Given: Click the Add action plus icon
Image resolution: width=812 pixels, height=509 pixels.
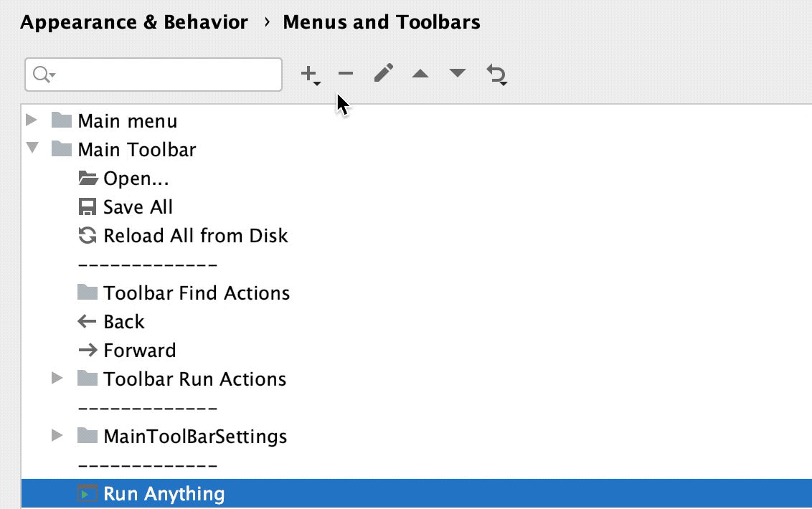Looking at the screenshot, I should coord(309,72).
